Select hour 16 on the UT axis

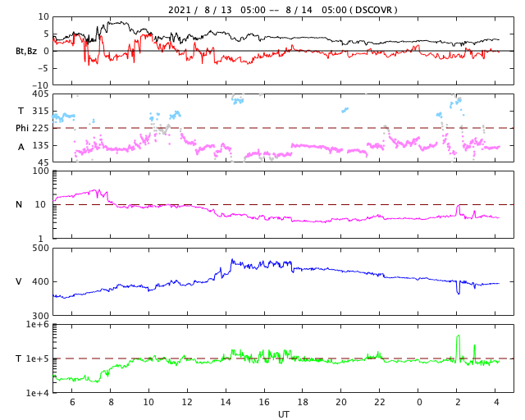coord(264,402)
